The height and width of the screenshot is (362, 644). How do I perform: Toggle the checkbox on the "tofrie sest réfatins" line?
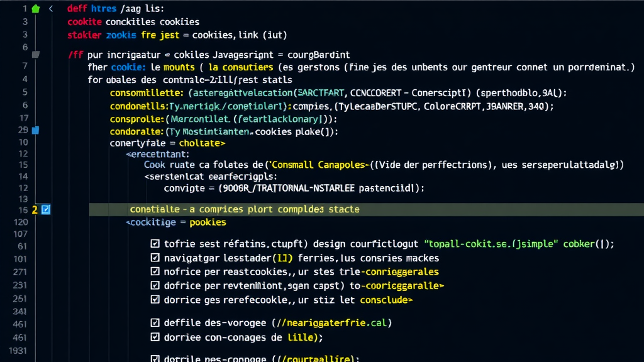tap(155, 244)
